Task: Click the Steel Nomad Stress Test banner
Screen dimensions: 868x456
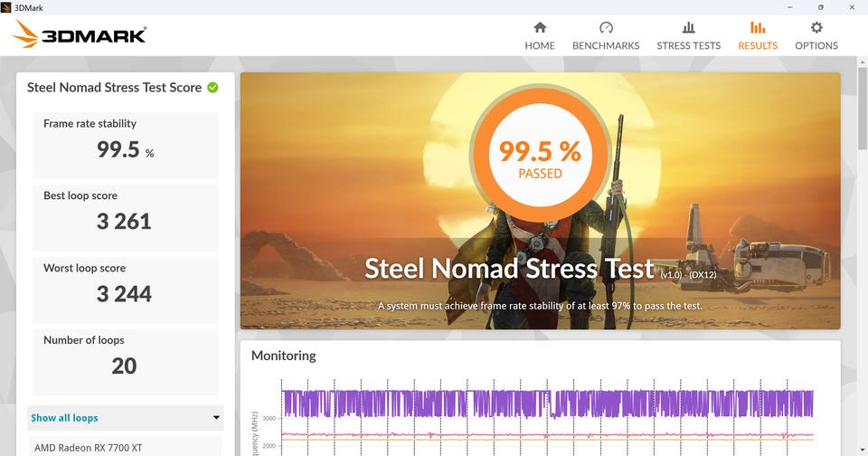Action: pos(541,201)
